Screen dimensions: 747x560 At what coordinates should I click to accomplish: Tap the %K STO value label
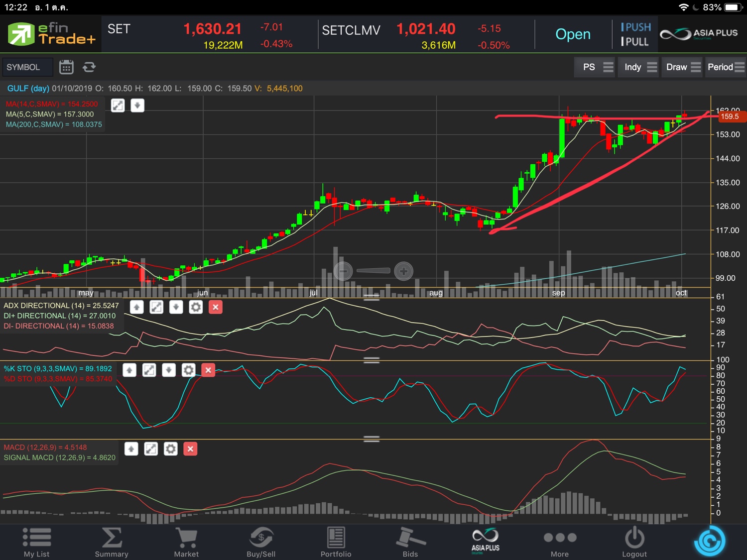coord(58,369)
